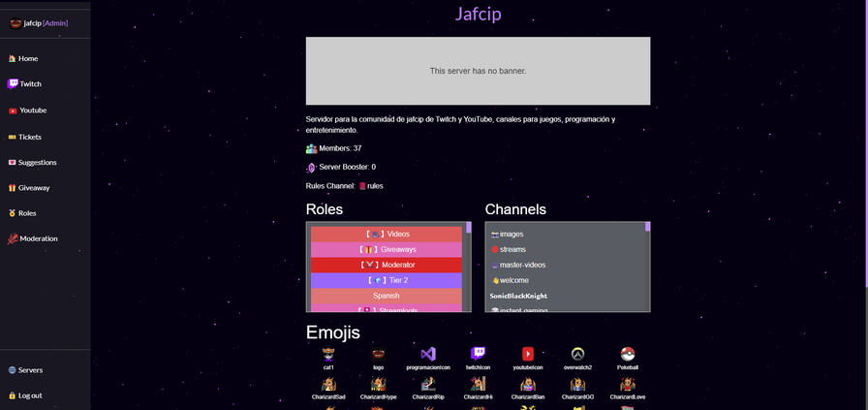Click the rules channel link

pyautogui.click(x=374, y=186)
